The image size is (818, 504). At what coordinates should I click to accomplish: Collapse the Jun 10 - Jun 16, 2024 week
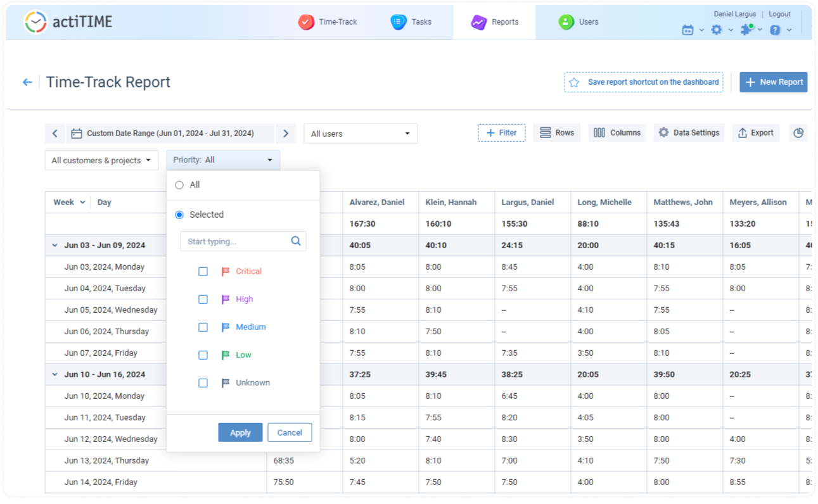point(54,375)
